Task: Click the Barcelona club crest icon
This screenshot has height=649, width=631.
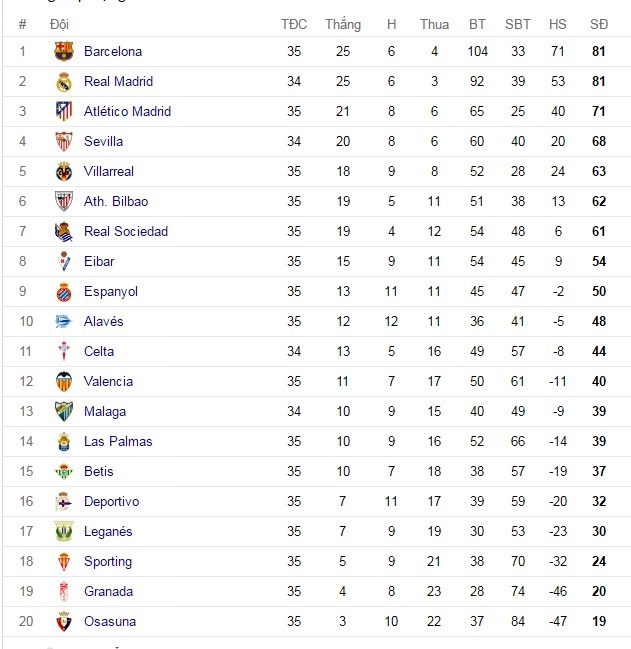Action: [64, 51]
